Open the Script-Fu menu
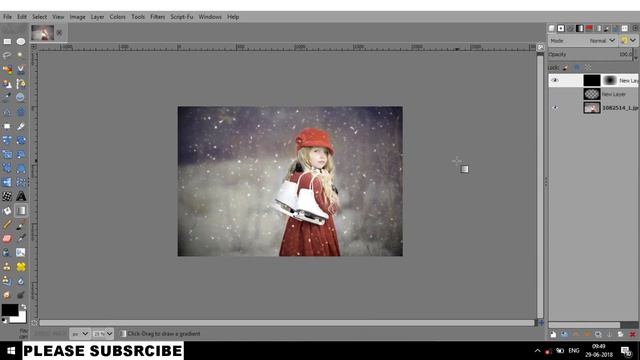Viewport: 640px width, 360px height. click(x=182, y=17)
